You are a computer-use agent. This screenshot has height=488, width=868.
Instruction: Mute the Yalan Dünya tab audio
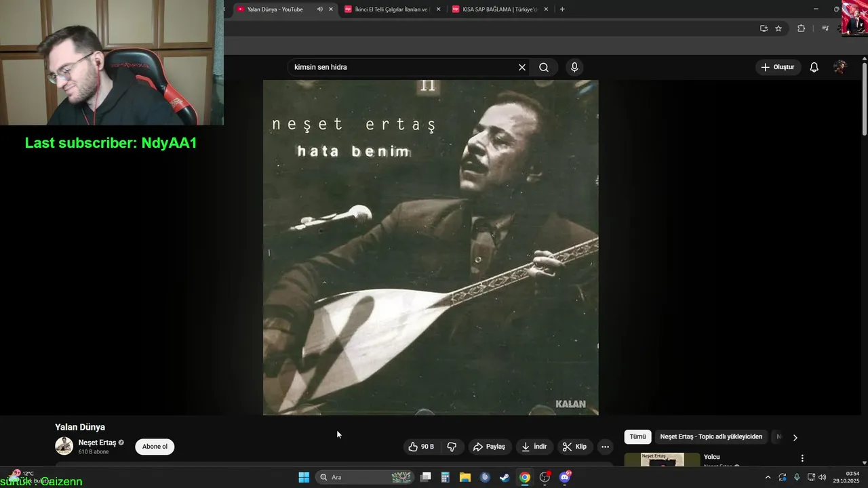tap(319, 9)
